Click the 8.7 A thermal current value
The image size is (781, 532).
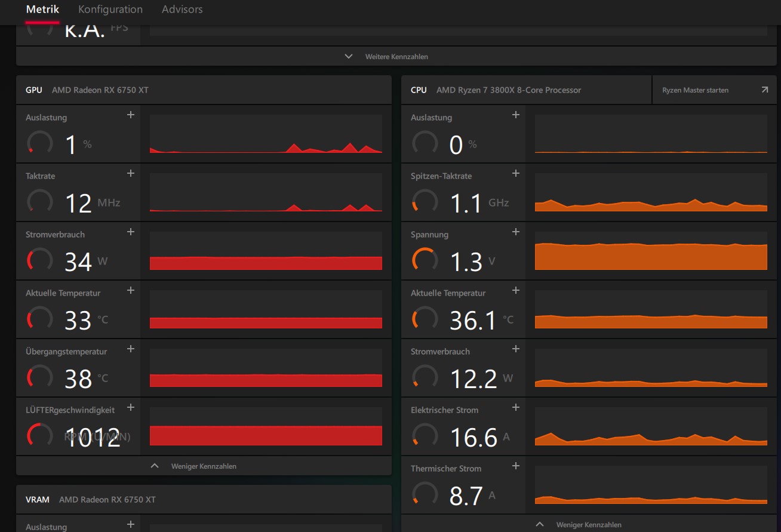pyautogui.click(x=466, y=496)
